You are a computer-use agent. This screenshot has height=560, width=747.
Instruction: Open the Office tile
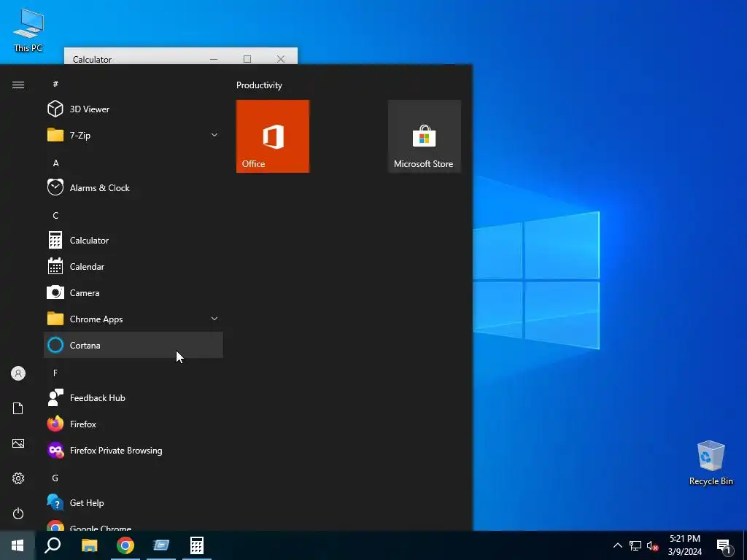273,136
